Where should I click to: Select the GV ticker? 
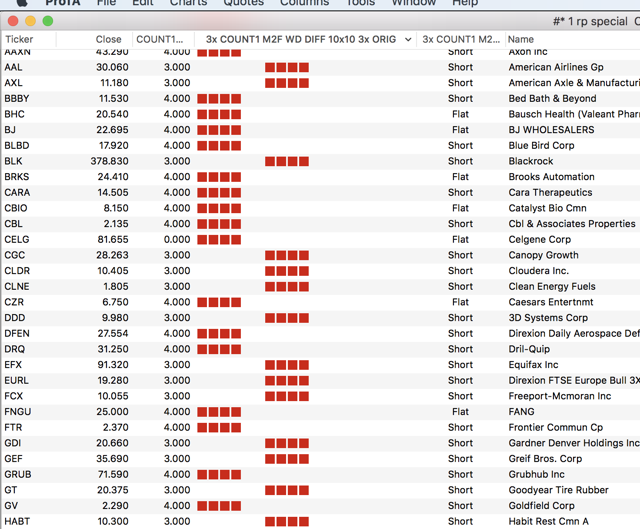tap(11, 506)
